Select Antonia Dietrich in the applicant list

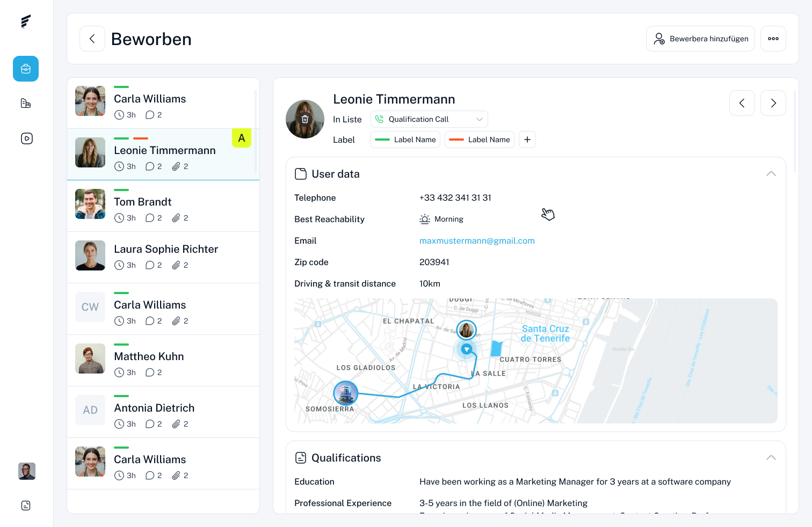coord(163,412)
